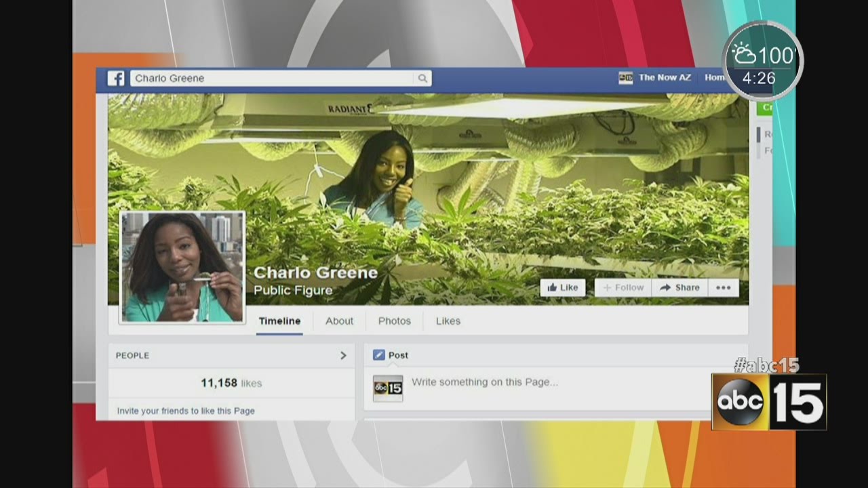Like the Charlo Greene page

click(563, 287)
